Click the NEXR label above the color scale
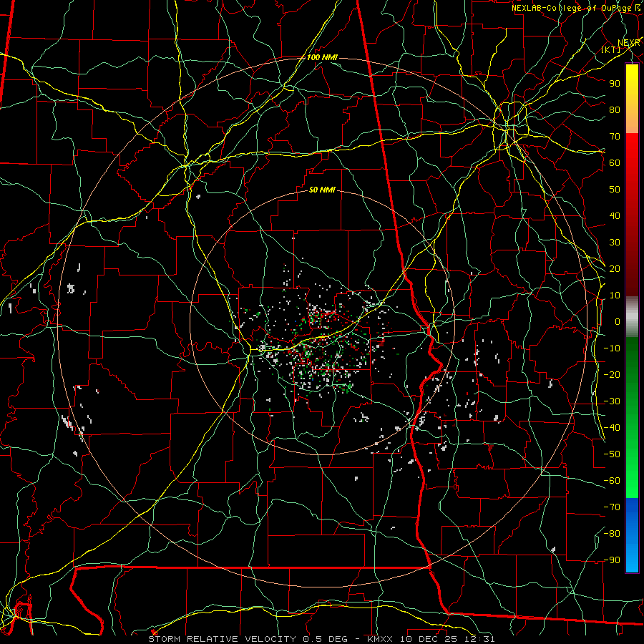 (629, 43)
